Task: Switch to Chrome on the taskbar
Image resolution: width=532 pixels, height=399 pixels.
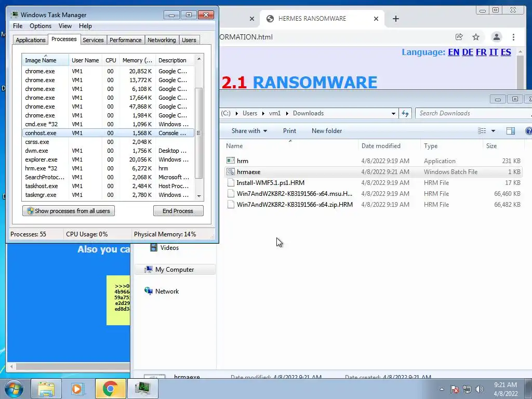Action: click(x=110, y=389)
